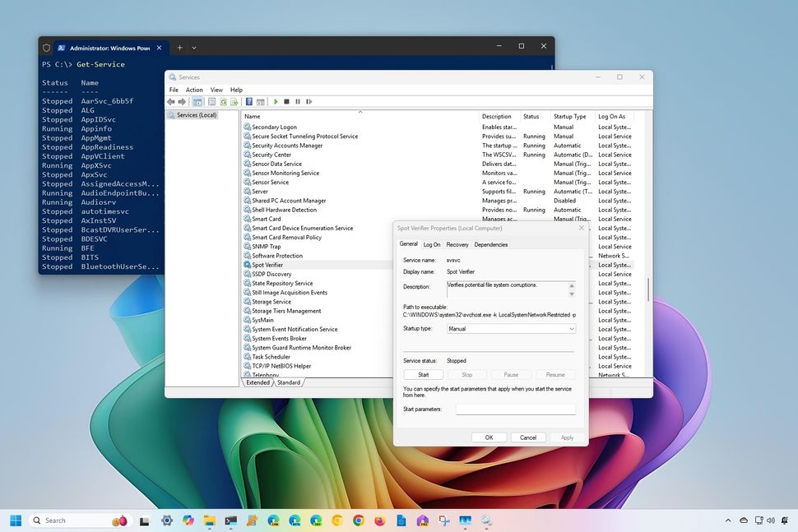The width and height of the screenshot is (798, 532).
Task: Open the Startup type dropdown
Action: 571,328
